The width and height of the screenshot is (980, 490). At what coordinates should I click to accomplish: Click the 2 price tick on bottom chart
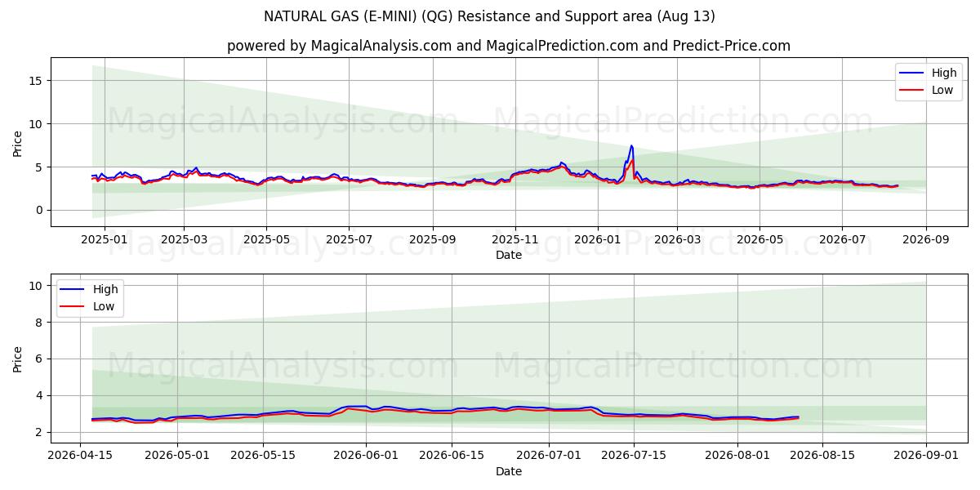click(39, 432)
